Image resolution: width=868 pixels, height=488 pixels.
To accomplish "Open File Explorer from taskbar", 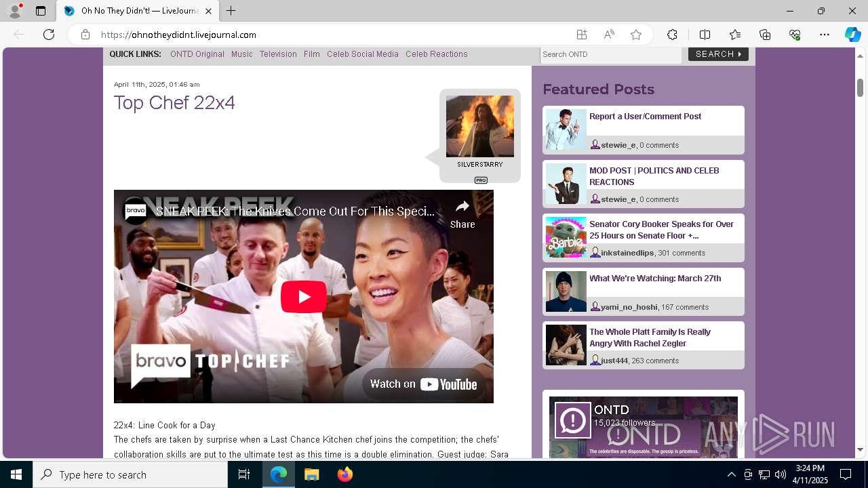I will coord(311,474).
